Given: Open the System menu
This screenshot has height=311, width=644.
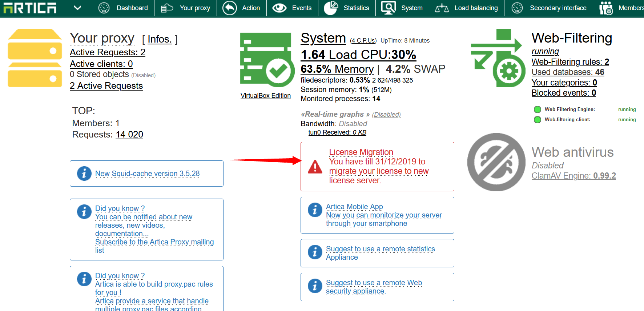Looking at the screenshot, I should [412, 8].
